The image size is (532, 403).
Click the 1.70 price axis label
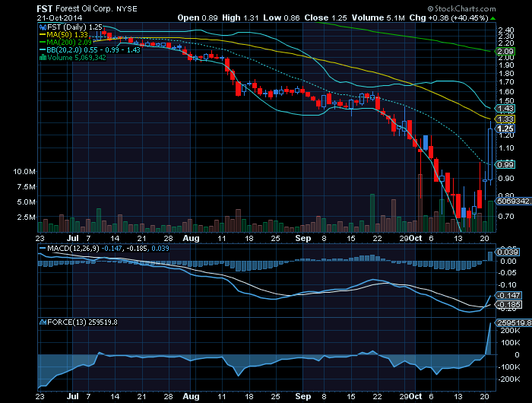click(x=506, y=82)
